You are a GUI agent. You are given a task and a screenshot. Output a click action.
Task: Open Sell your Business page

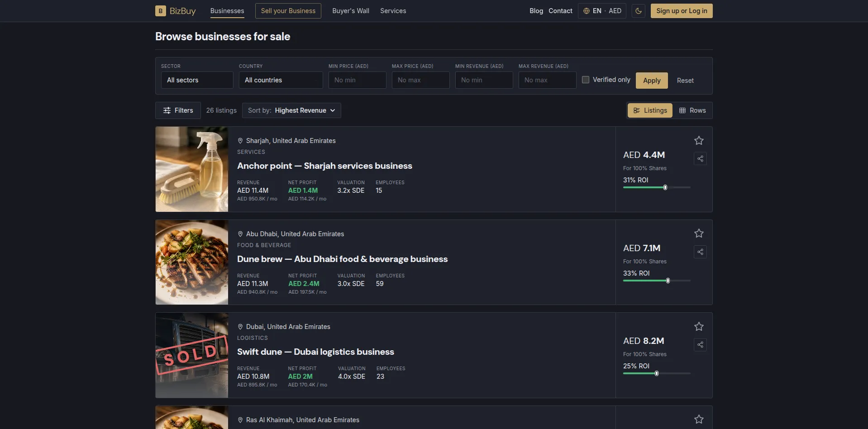288,11
